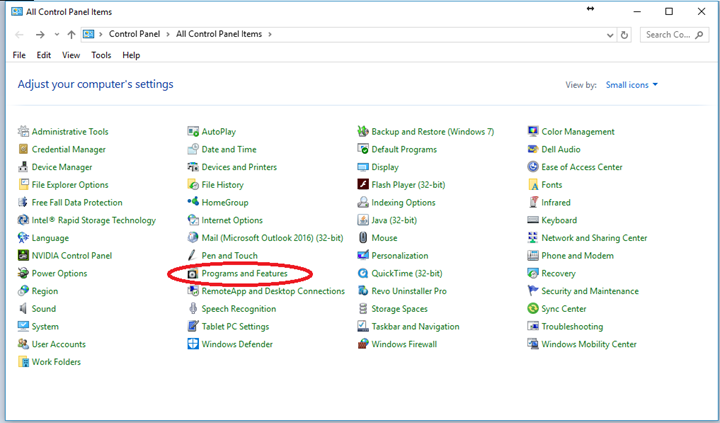Open the Flash Player icon
This screenshot has height=423, width=720.
tap(363, 185)
